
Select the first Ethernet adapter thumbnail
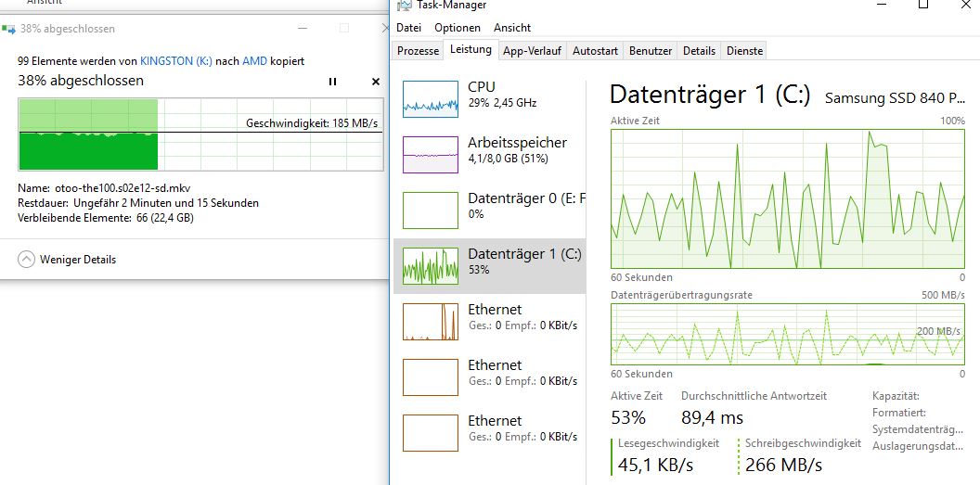pyautogui.click(x=431, y=321)
